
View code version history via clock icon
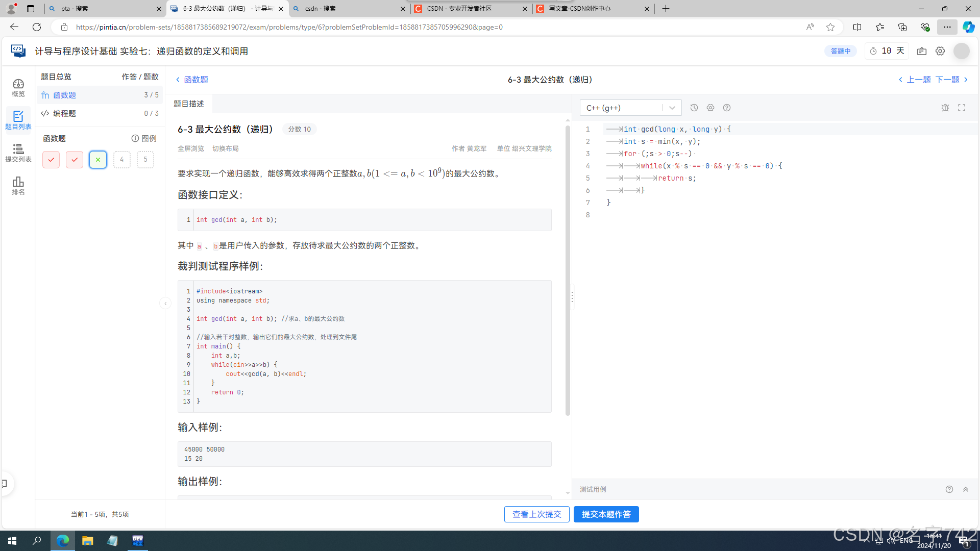[694, 108]
